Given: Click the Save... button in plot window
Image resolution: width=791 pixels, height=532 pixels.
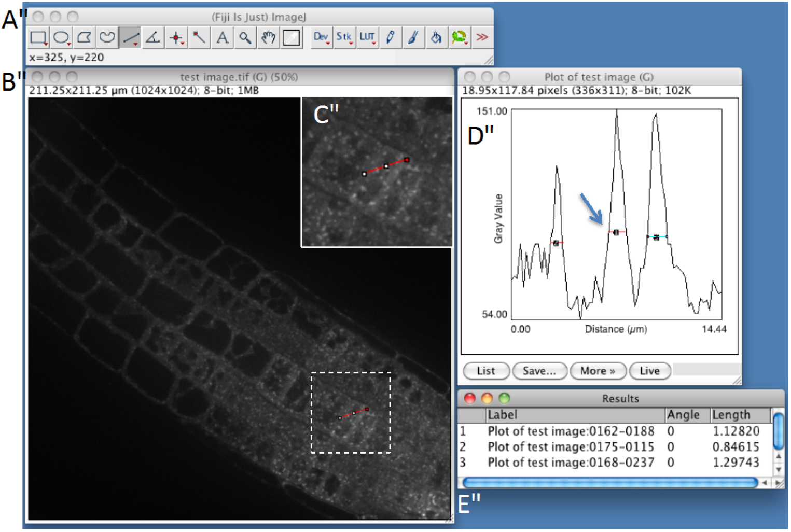Looking at the screenshot, I should [539, 371].
